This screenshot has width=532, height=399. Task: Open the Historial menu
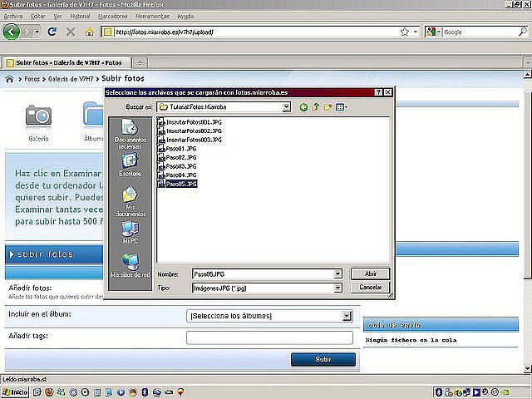tap(80, 16)
